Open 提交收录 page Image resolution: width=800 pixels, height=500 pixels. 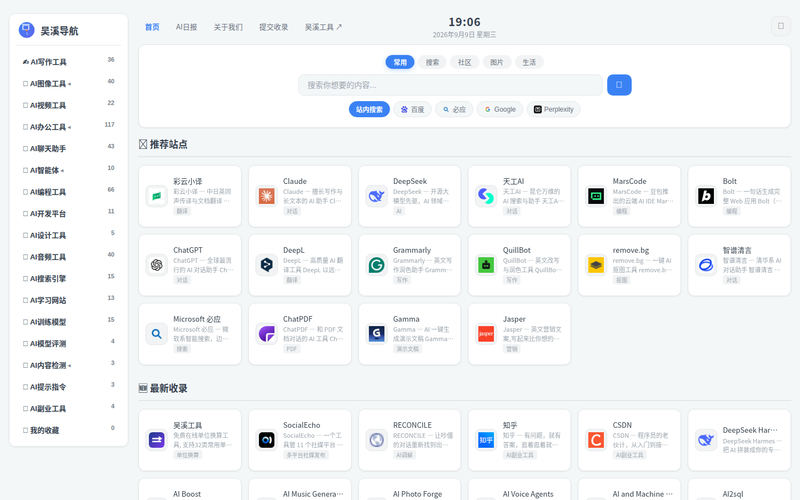273,27
